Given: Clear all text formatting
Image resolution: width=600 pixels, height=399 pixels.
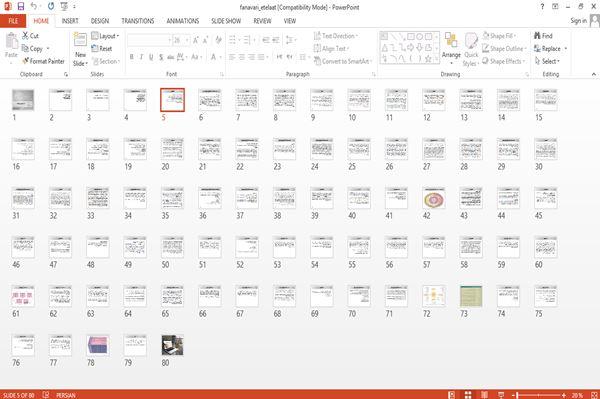Looking at the screenshot, I should coord(218,40).
